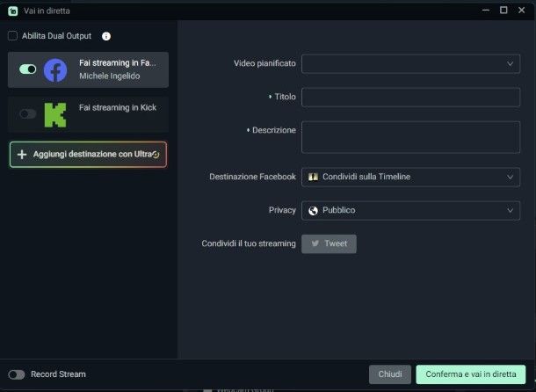Click into the Titolo input field
This screenshot has height=392, width=536.
(x=410, y=98)
